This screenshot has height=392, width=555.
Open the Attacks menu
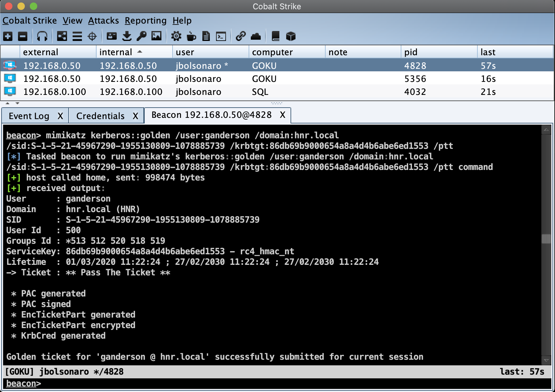point(103,20)
